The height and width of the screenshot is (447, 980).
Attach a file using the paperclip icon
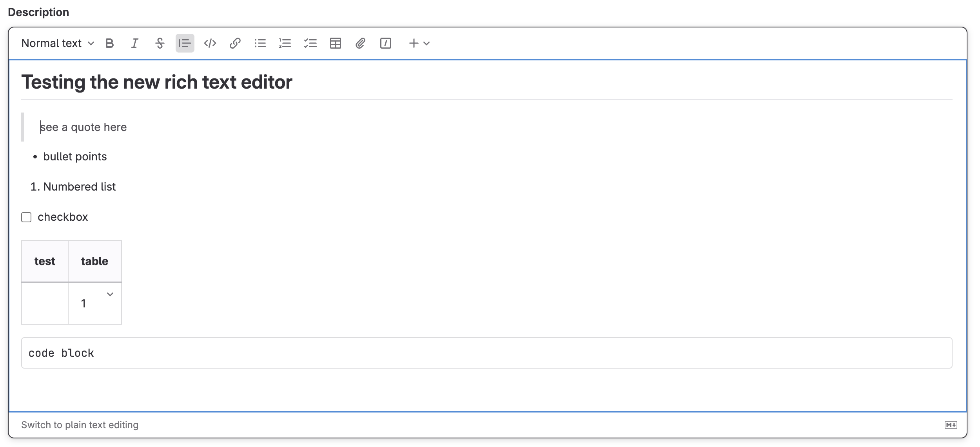coord(361,43)
